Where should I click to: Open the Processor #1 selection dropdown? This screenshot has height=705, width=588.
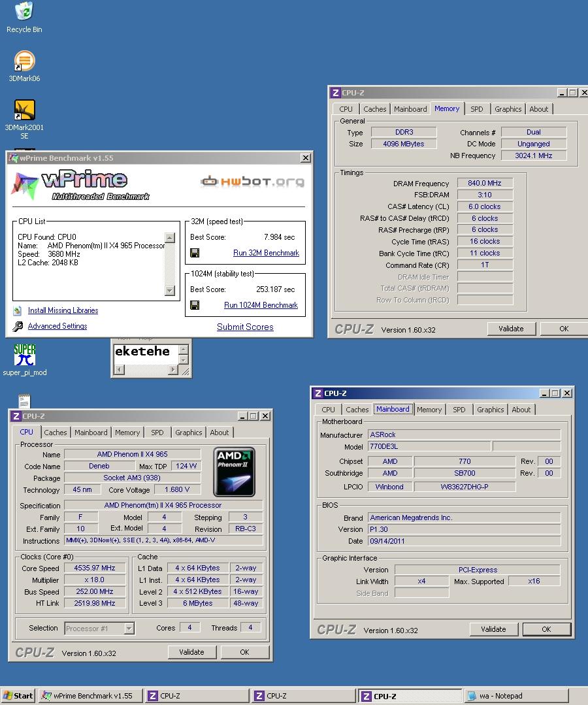coord(129,628)
